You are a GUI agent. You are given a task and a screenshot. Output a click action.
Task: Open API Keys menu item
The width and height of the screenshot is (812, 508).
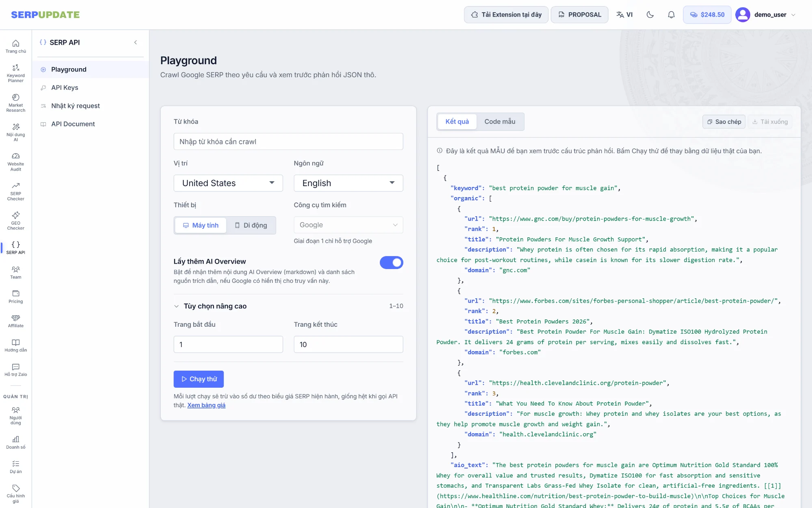(x=91, y=88)
